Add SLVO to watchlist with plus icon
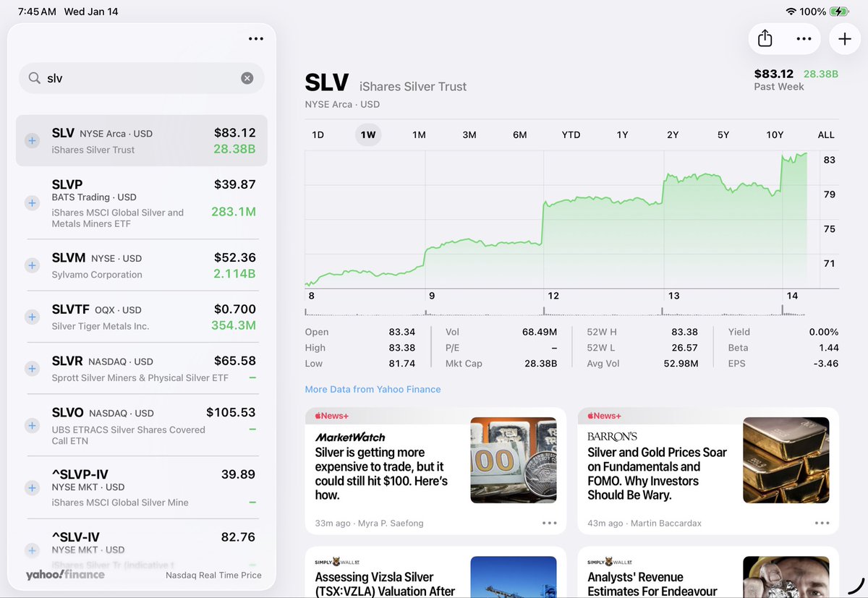 click(32, 426)
